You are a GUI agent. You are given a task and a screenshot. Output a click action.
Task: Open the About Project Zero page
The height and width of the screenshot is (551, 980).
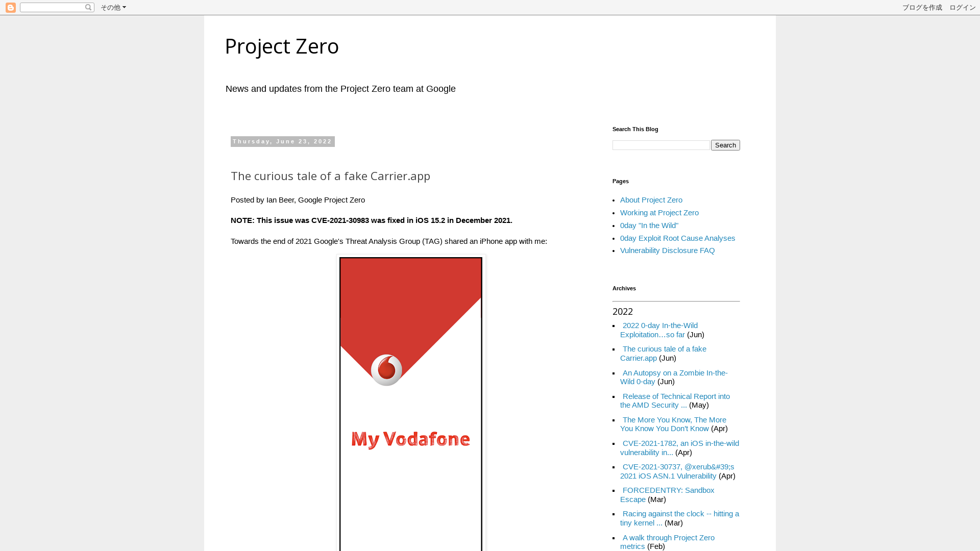click(651, 200)
